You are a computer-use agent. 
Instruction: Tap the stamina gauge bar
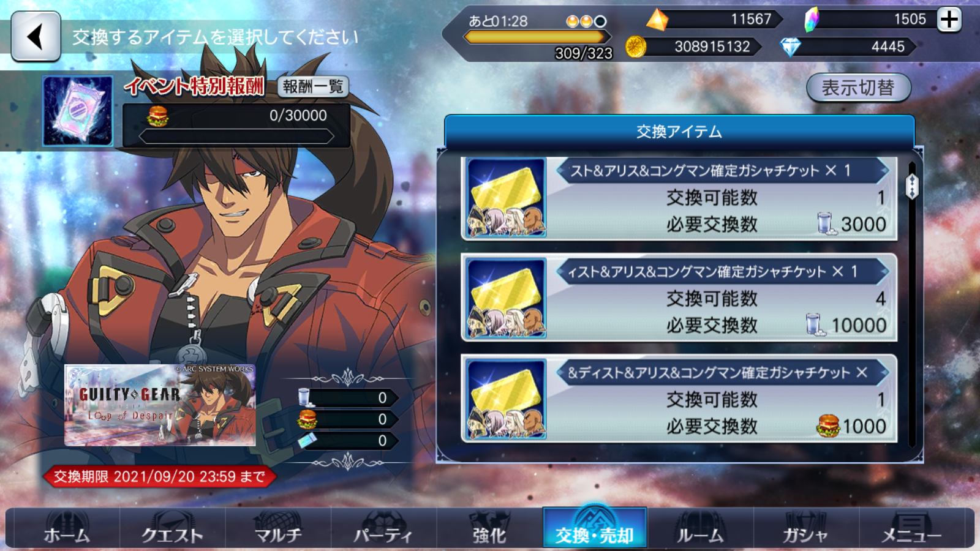pyautogui.click(x=535, y=37)
